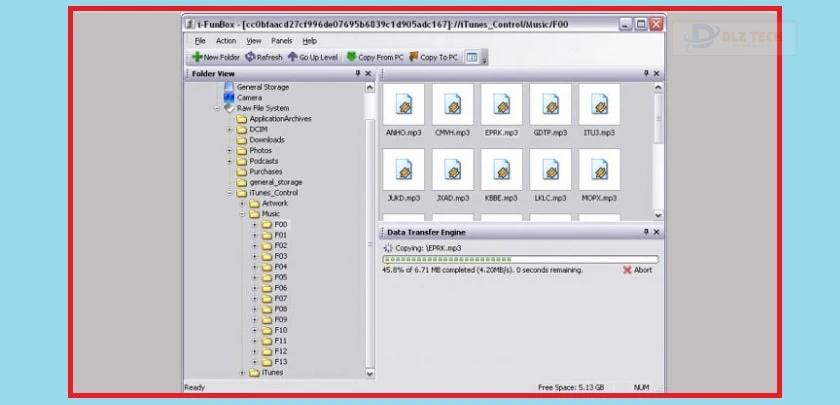Expand the F05 folder node

click(x=254, y=278)
